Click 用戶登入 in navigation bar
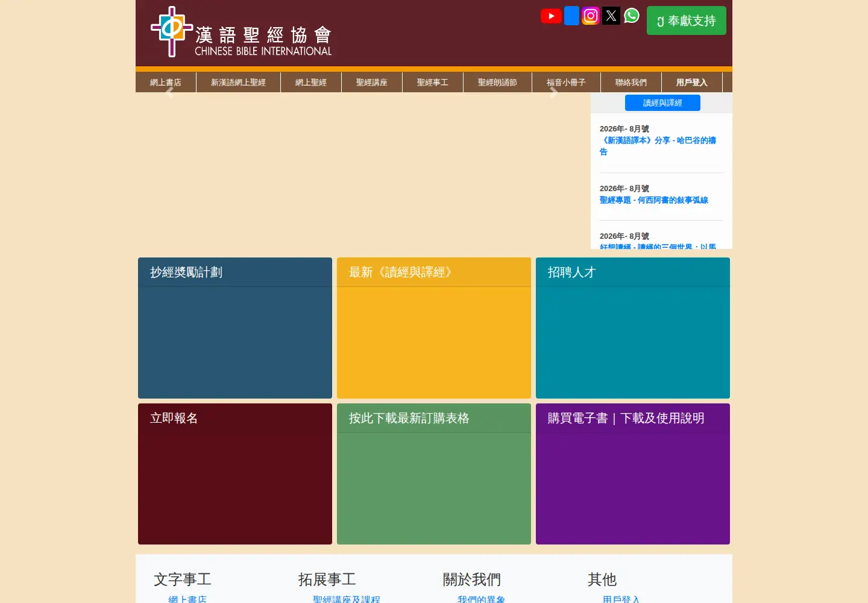This screenshot has width=868, height=603. click(692, 83)
